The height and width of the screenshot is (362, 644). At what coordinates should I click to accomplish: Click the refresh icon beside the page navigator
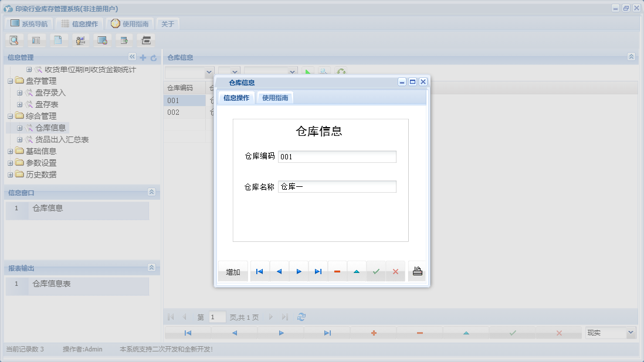point(301,316)
